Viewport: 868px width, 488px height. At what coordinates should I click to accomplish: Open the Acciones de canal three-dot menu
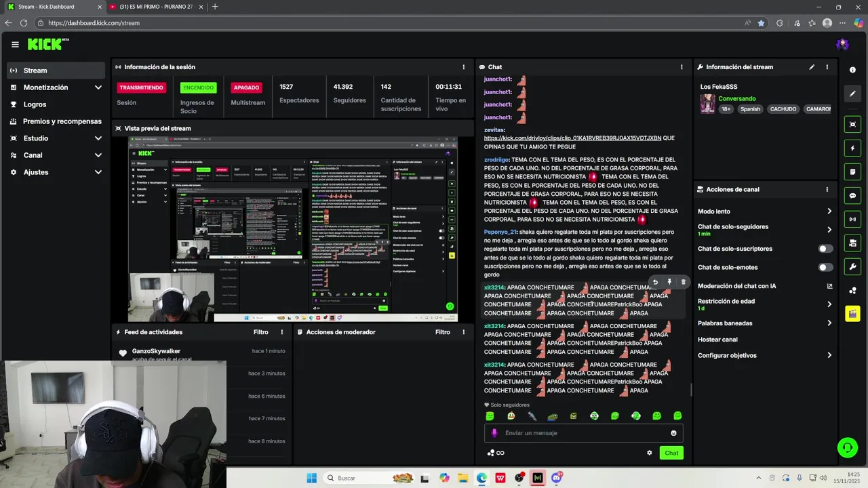(x=827, y=190)
